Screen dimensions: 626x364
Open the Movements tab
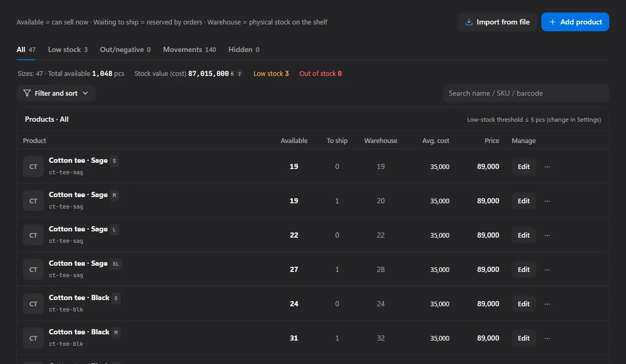pyautogui.click(x=189, y=50)
